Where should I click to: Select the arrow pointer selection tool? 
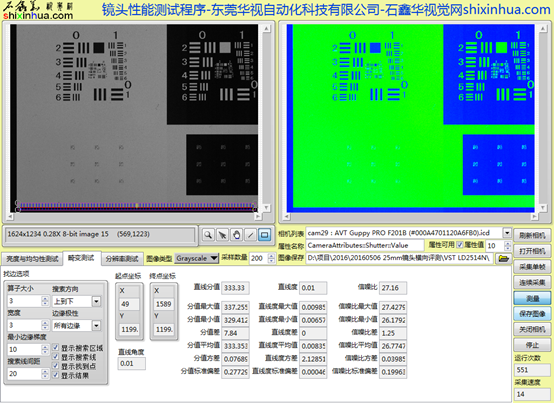(222, 235)
